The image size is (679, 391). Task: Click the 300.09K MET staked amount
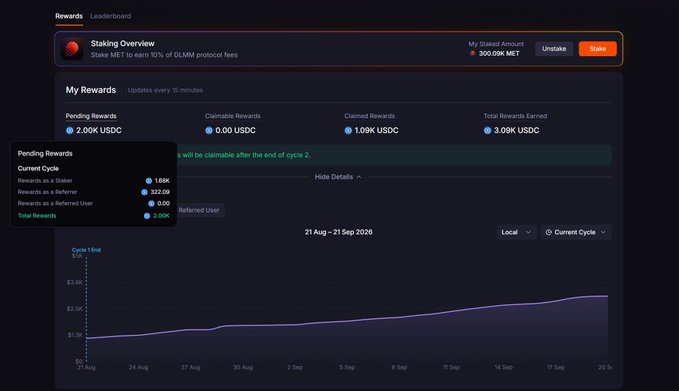pos(499,53)
